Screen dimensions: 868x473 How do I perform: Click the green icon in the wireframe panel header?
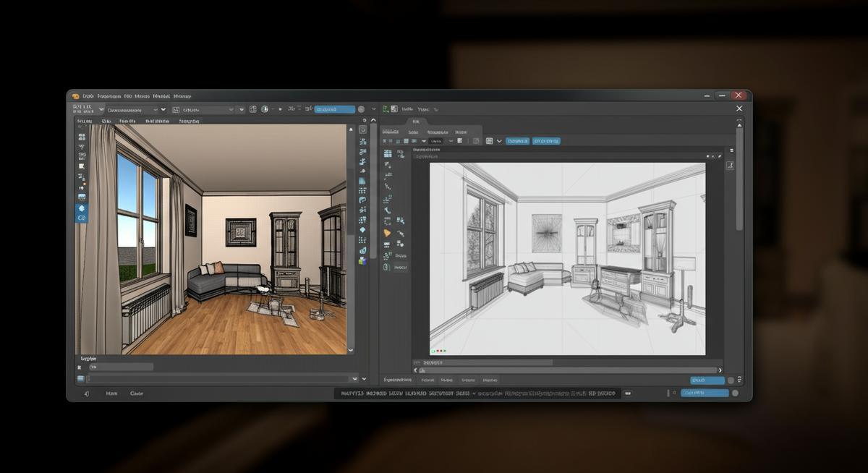386,109
